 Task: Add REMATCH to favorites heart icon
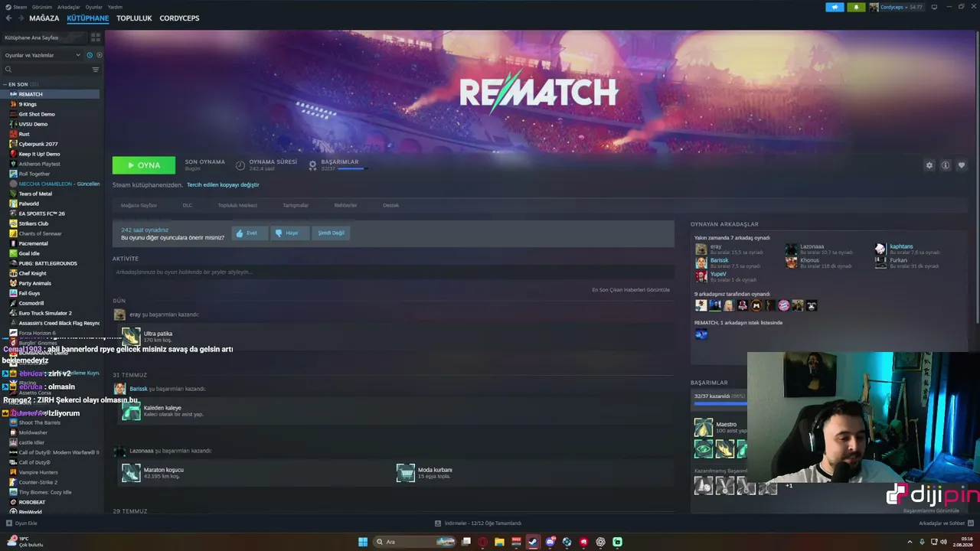[x=962, y=165]
